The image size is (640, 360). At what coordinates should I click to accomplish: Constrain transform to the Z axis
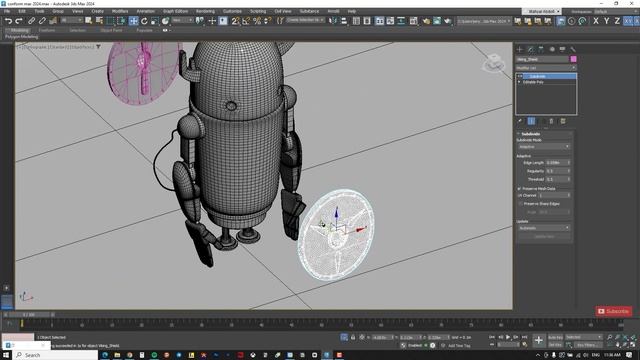617,21
